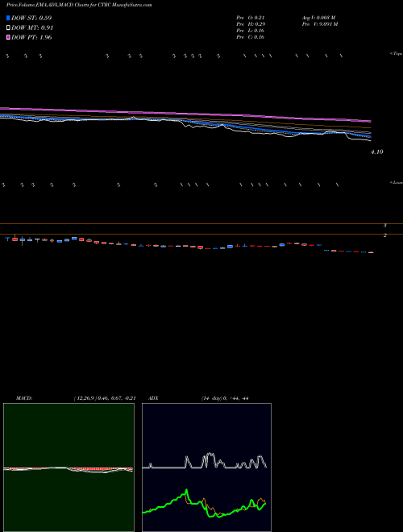Click the ADX '(14 day)' parameter values
This screenshot has height=532, width=403.
pos(225,398)
